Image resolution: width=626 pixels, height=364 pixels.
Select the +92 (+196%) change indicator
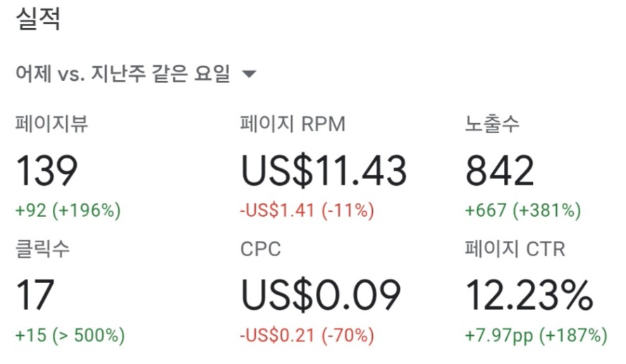(68, 210)
